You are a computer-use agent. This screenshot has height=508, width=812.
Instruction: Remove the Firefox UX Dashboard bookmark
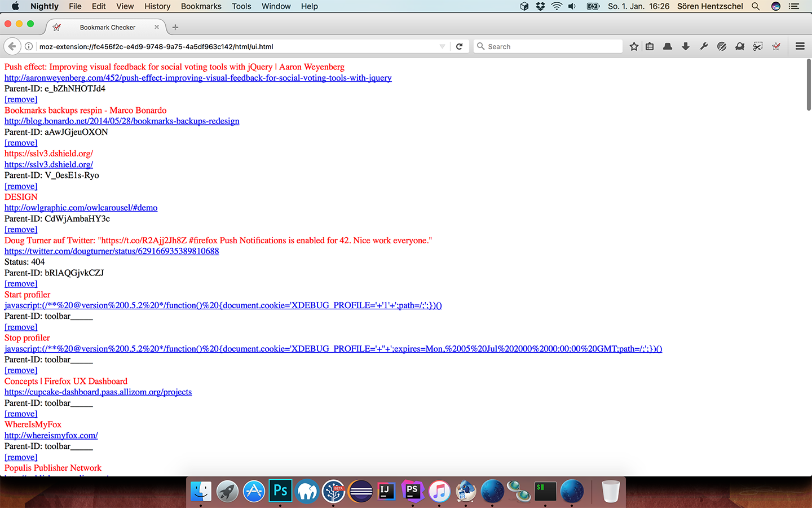(21, 414)
